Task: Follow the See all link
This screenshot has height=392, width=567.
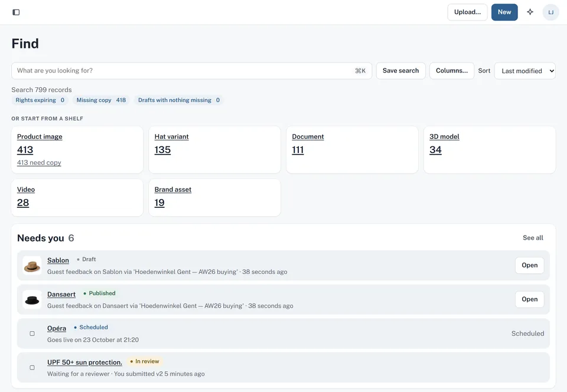Action: click(x=533, y=238)
